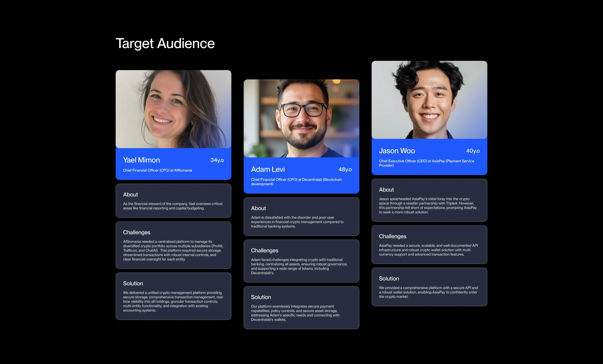Open Yael's Solution card
603x364 pixels.
tap(173, 296)
